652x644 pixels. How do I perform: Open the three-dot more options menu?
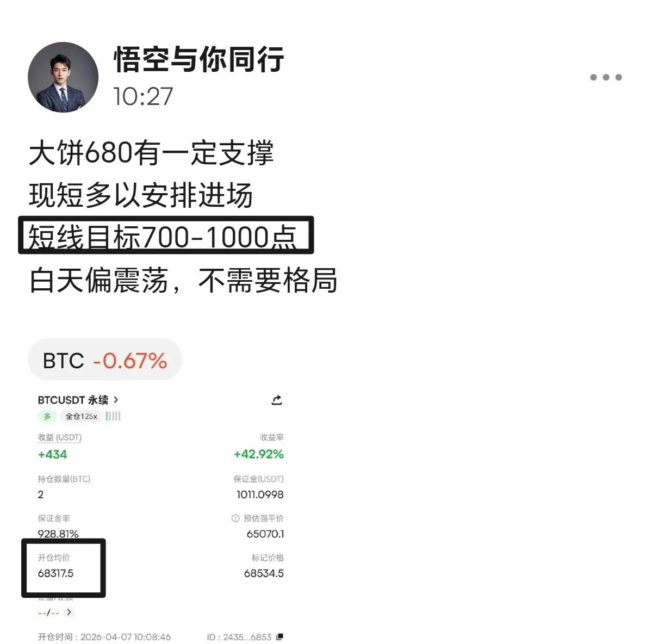(x=606, y=77)
